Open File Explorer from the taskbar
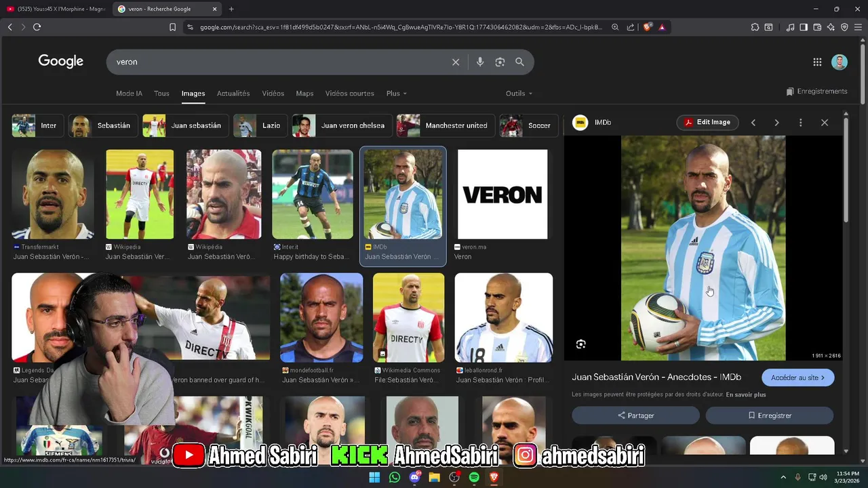 [434, 478]
